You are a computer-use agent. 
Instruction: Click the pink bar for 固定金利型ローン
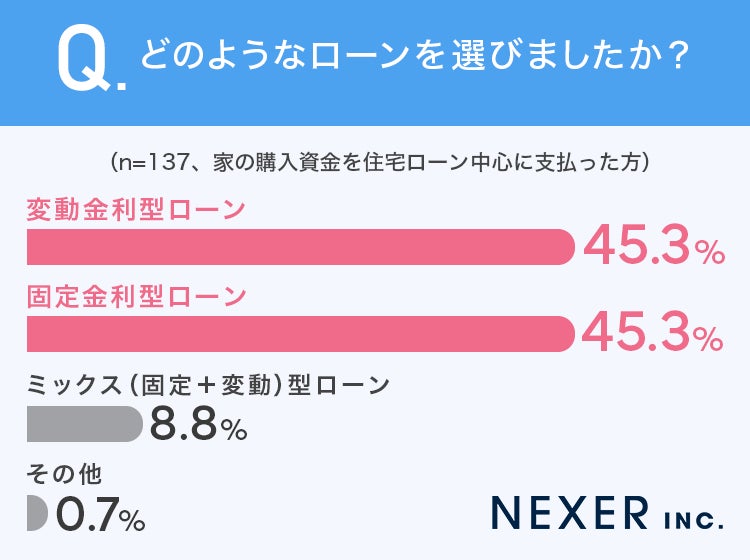pyautogui.click(x=301, y=334)
